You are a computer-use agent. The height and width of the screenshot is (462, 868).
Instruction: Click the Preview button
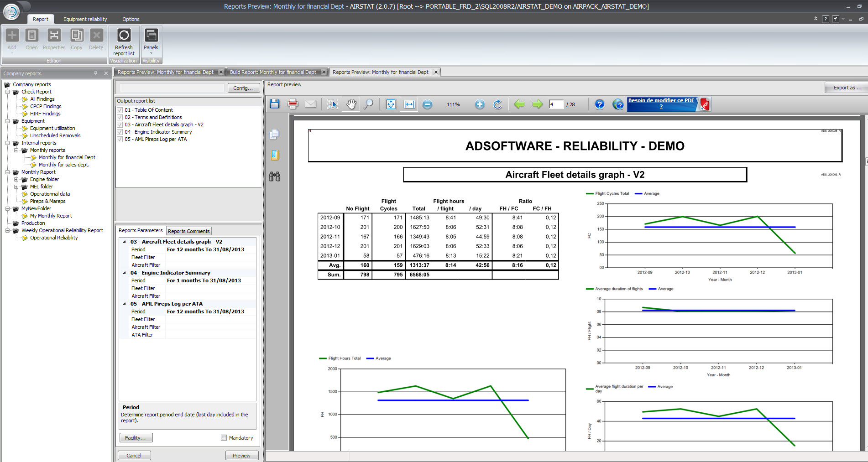(241, 456)
